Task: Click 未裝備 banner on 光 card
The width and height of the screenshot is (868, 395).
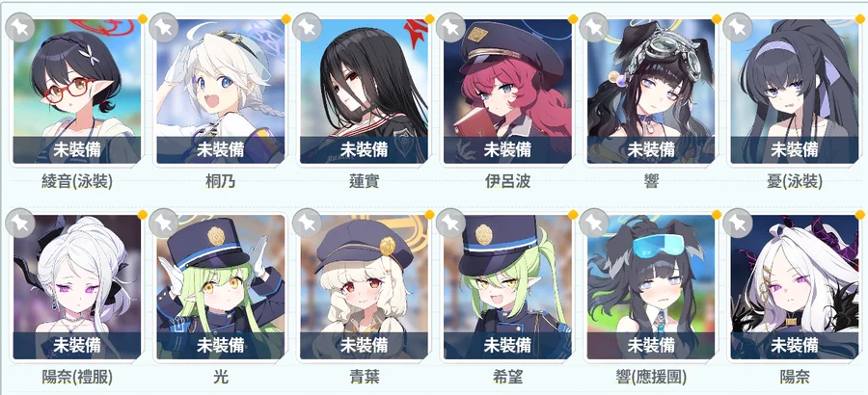Action: [220, 345]
